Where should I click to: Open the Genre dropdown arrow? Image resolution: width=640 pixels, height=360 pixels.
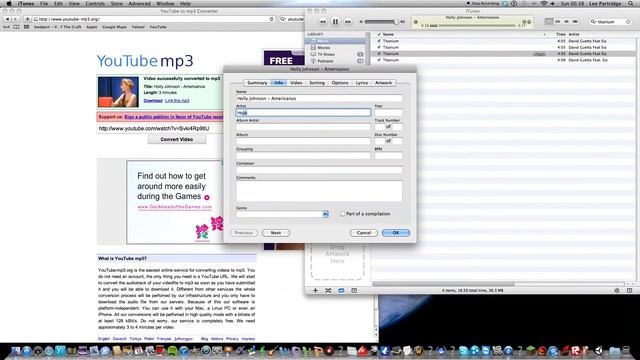click(x=325, y=214)
